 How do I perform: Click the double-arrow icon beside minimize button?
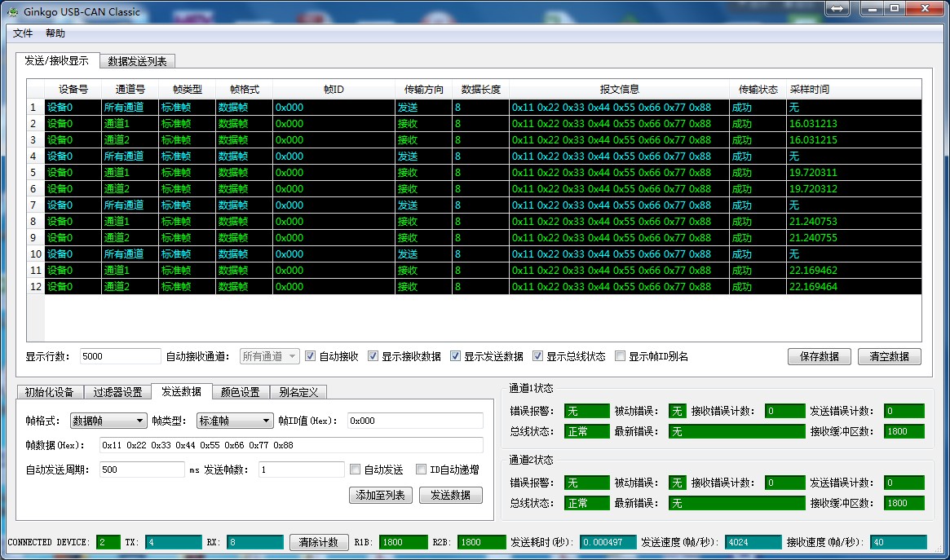pyautogui.click(x=838, y=8)
